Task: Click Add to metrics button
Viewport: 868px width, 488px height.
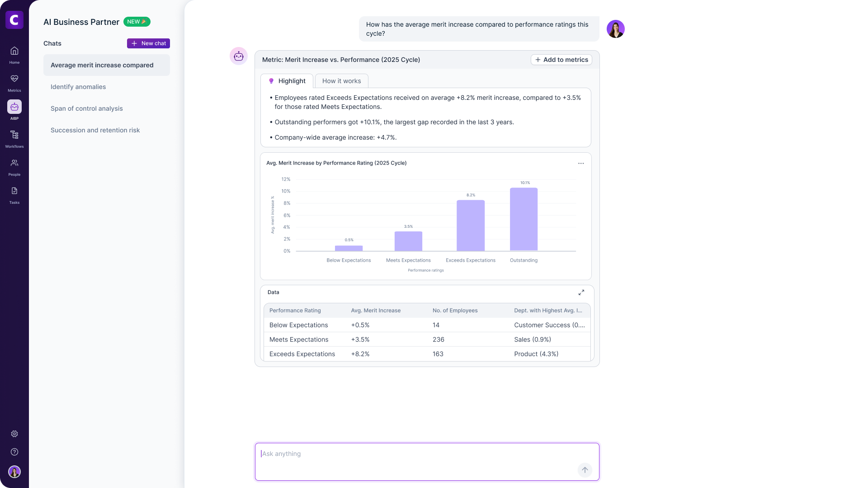Action: (x=561, y=60)
